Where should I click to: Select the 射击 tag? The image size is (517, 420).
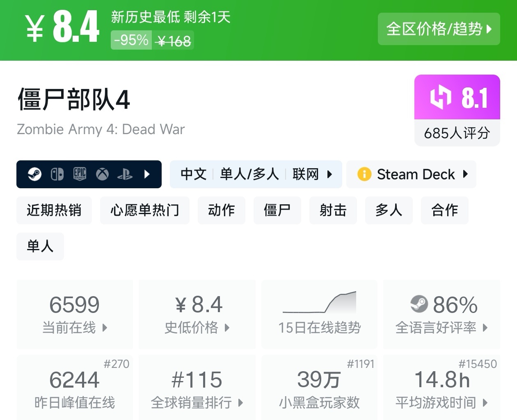click(333, 210)
